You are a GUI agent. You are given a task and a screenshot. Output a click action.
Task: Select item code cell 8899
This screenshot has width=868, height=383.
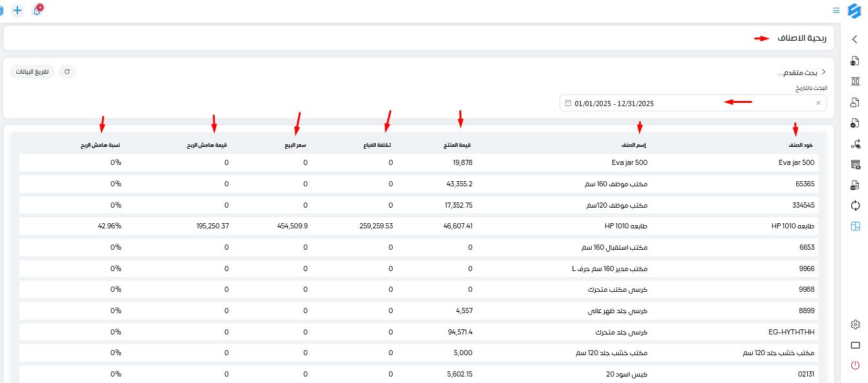pyautogui.click(x=807, y=311)
